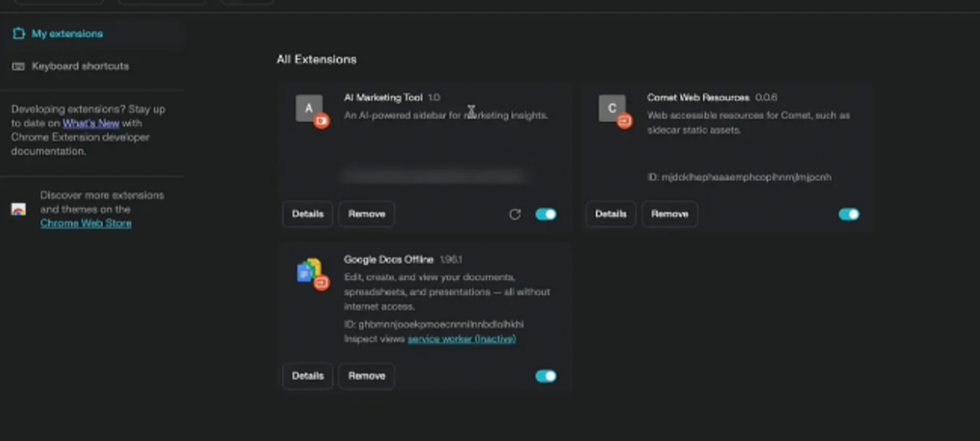
Task: Turn off Comet Web Resources toggle
Action: coord(848,214)
